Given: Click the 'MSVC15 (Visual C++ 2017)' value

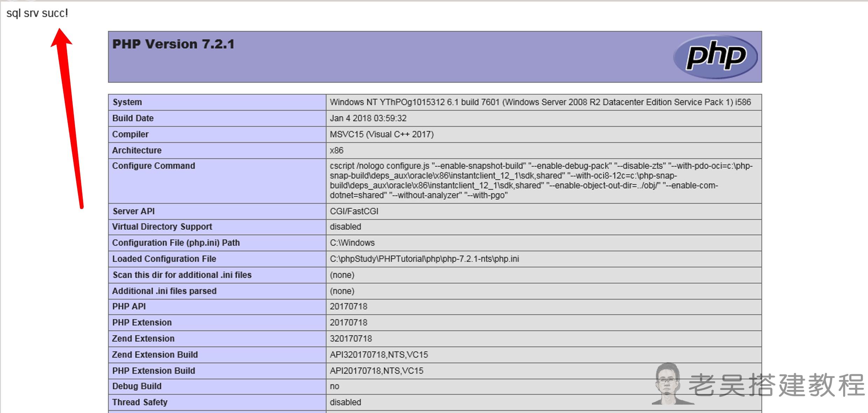Looking at the screenshot, I should click(382, 134).
